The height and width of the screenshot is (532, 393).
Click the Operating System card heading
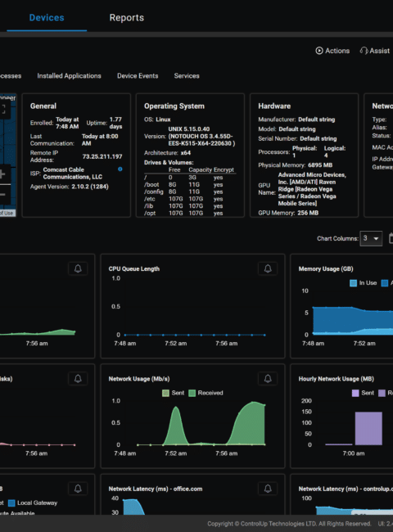[x=174, y=106]
